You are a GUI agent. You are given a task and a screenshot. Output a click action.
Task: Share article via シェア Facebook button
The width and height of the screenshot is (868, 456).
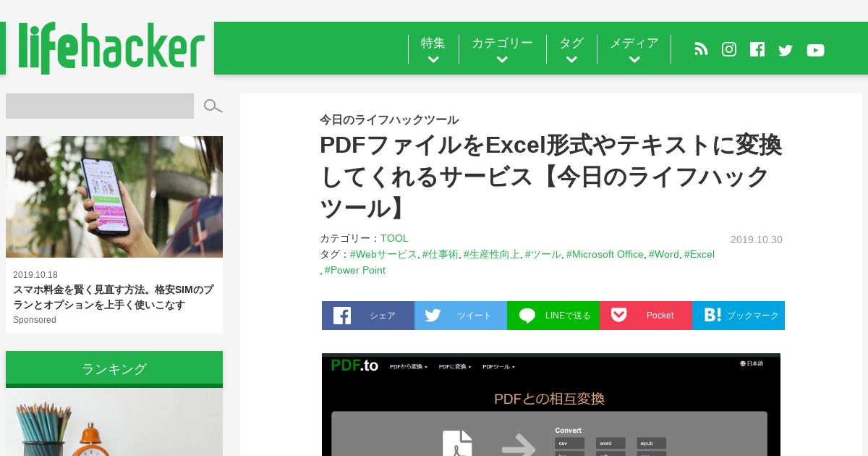(368, 316)
